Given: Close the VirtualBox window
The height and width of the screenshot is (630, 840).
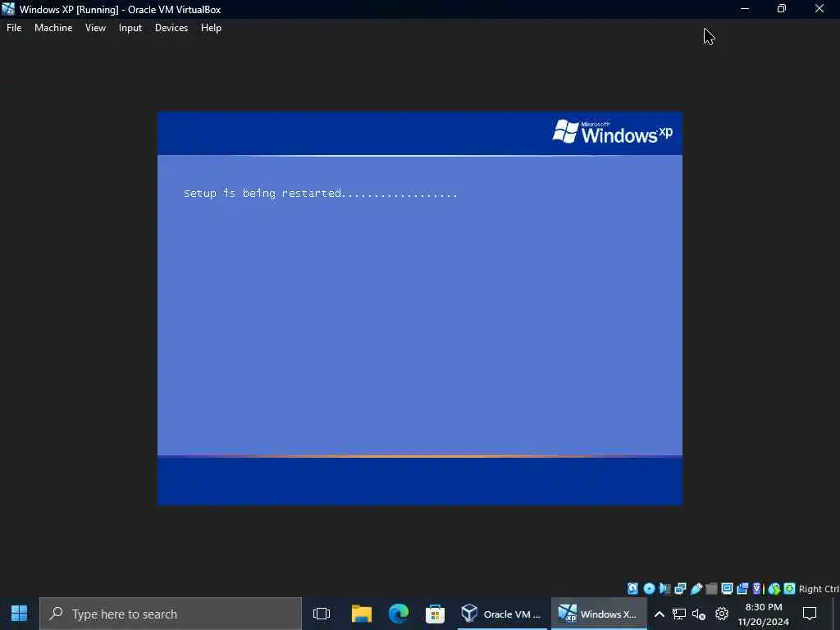Looking at the screenshot, I should click(819, 8).
